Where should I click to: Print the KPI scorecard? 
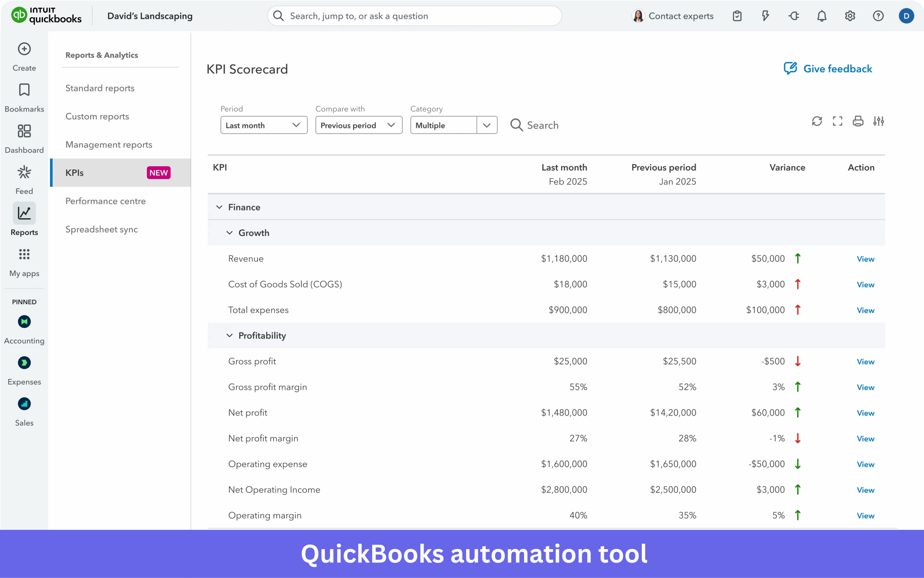(858, 121)
